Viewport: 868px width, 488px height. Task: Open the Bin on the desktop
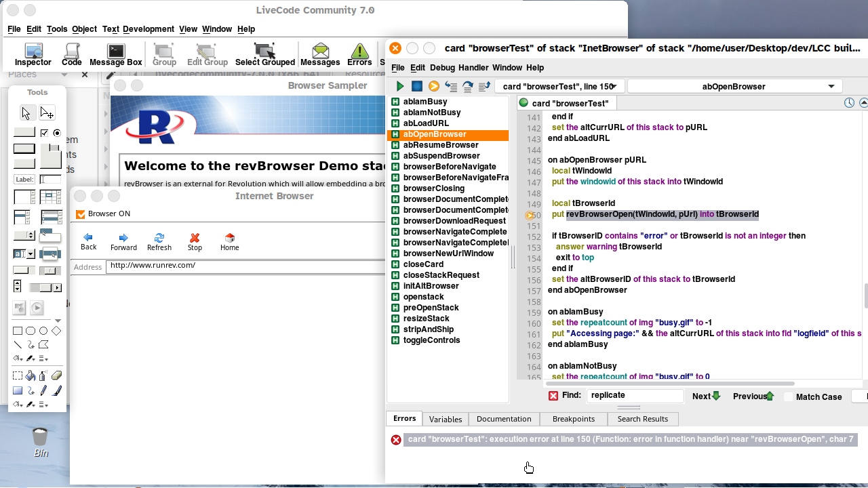[x=40, y=443]
